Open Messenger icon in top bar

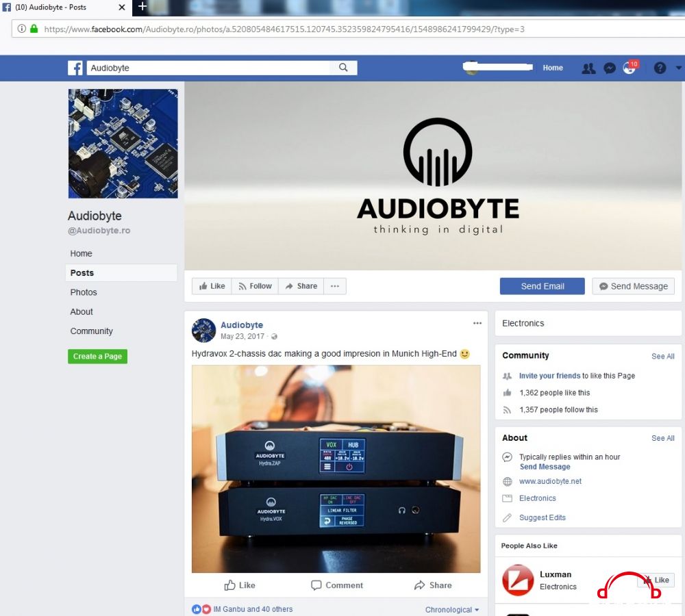coord(610,68)
